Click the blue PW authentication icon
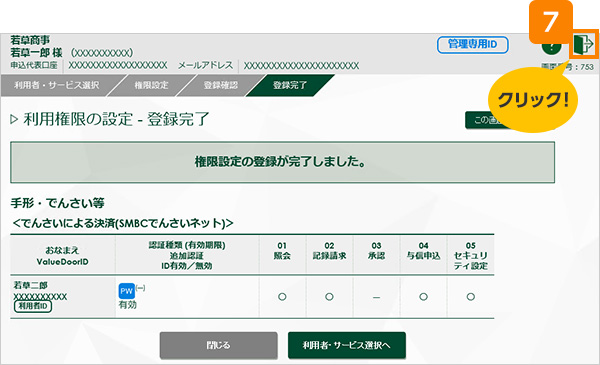Image resolution: width=600 pixels, height=365 pixels. 126,291
